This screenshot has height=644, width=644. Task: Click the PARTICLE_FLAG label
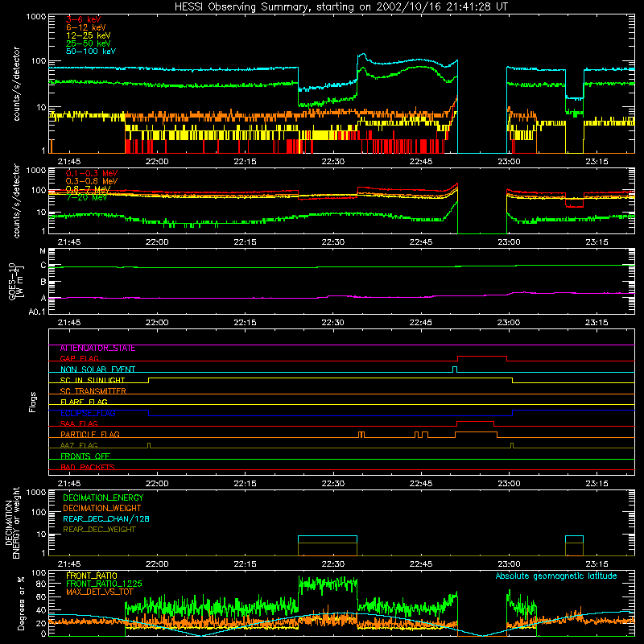click(x=90, y=434)
